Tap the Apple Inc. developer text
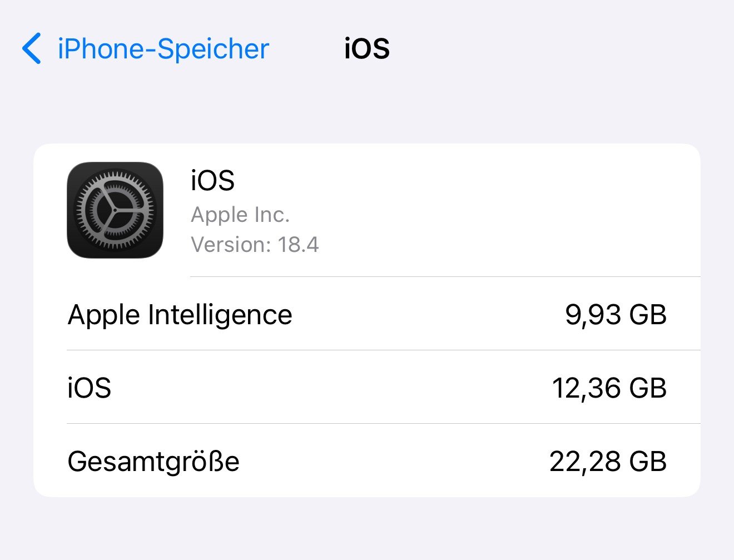Image resolution: width=734 pixels, height=560 pixels. (x=240, y=215)
